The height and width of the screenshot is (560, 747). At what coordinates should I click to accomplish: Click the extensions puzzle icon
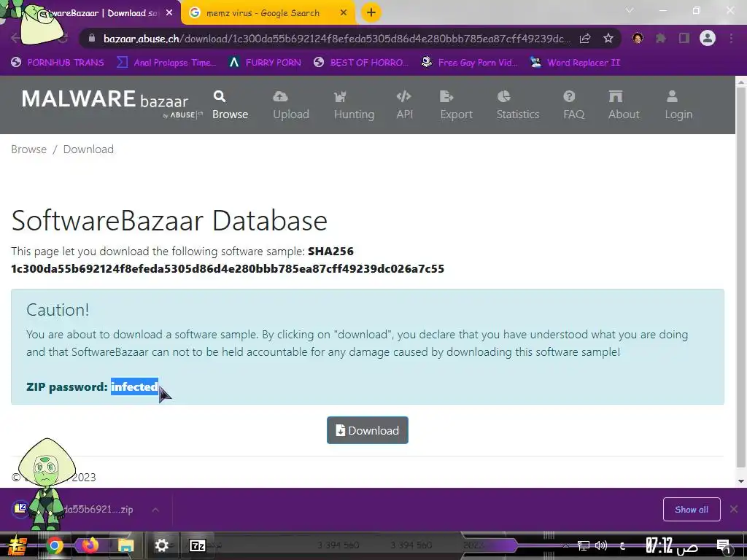661,38
